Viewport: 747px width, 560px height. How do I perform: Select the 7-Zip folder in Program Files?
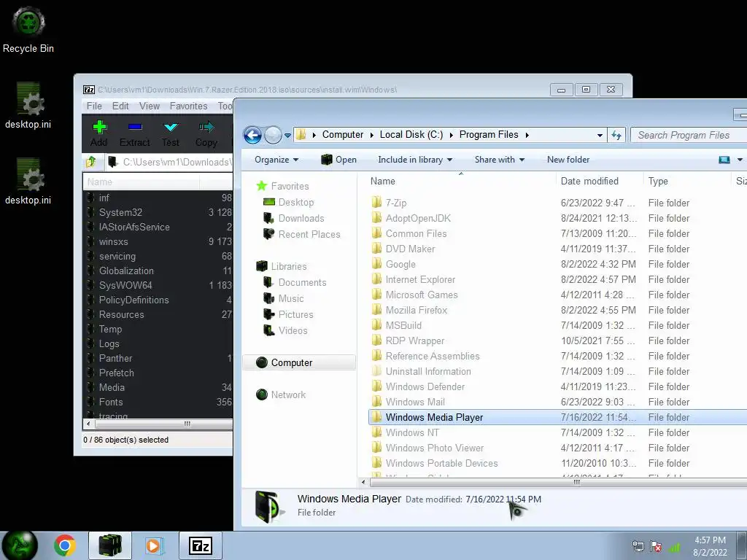(x=396, y=203)
